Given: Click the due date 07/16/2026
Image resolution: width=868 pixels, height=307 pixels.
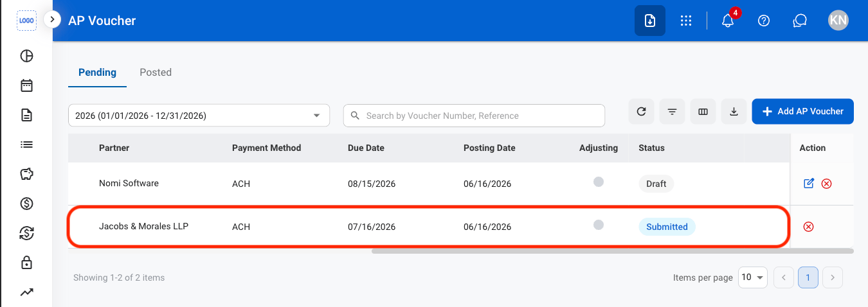Looking at the screenshot, I should coord(372,227).
